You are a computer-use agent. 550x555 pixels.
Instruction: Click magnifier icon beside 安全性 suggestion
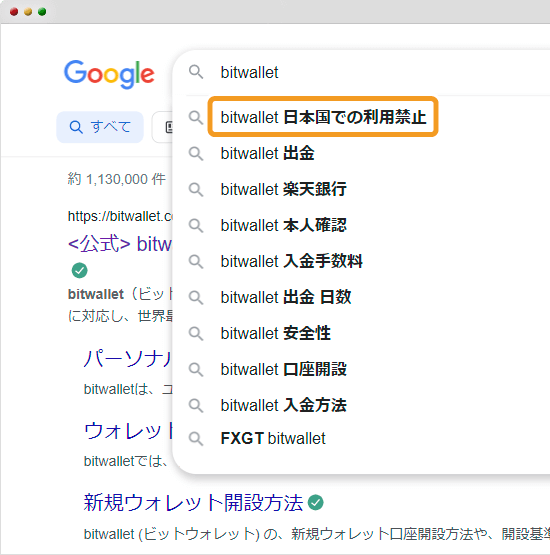coord(196,333)
